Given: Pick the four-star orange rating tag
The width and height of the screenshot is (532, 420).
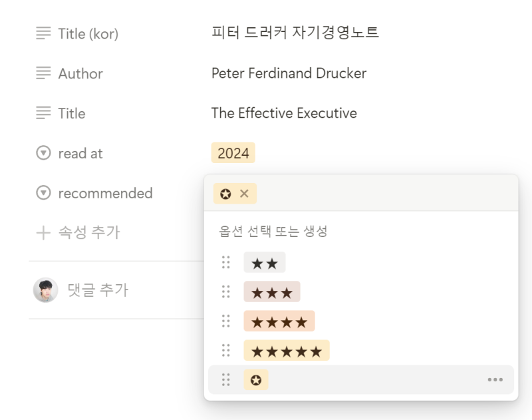Looking at the screenshot, I should (x=279, y=321).
